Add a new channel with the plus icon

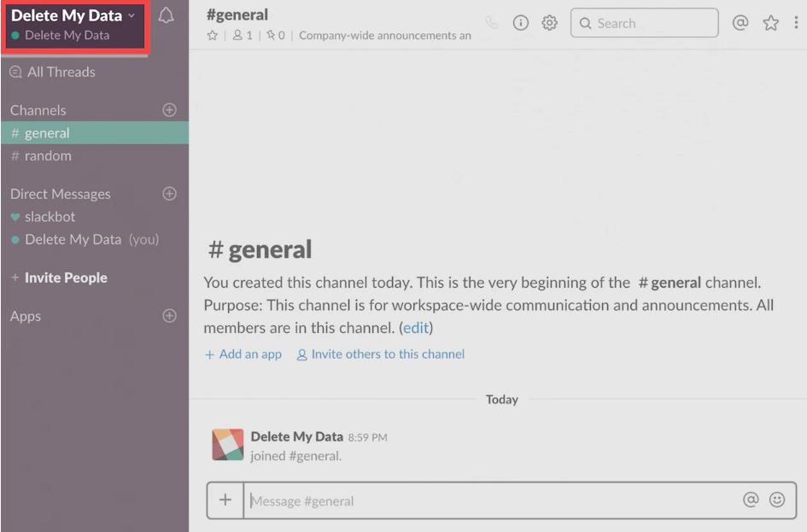169,110
